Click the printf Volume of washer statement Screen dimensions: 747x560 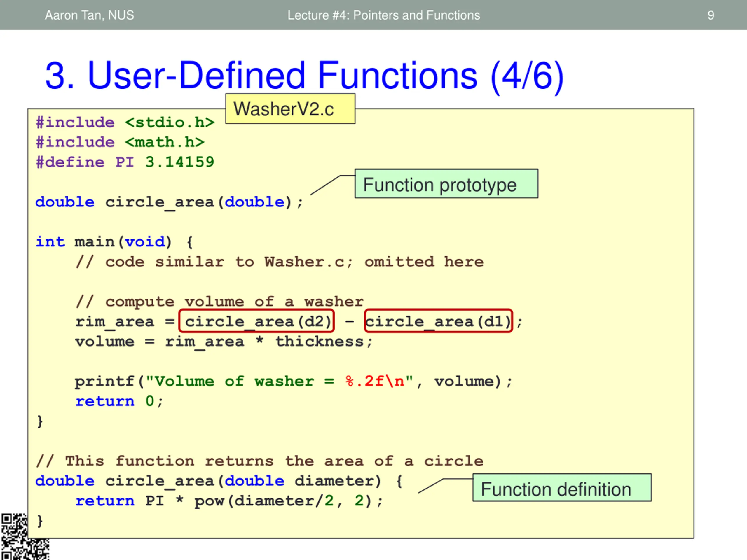293,381
